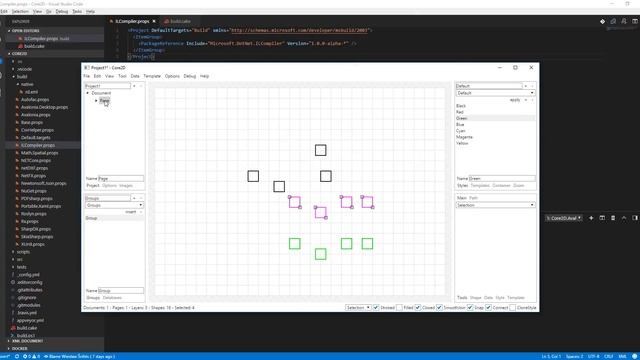Screen dimensions: 640x360
Task: Open the Default style library dropdown
Action: (x=495, y=93)
